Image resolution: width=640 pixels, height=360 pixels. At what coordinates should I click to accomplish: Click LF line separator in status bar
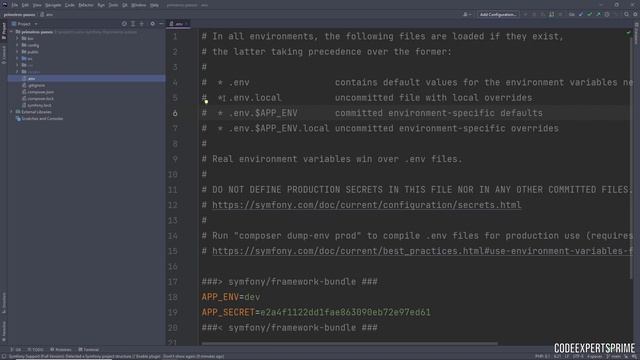(567, 357)
